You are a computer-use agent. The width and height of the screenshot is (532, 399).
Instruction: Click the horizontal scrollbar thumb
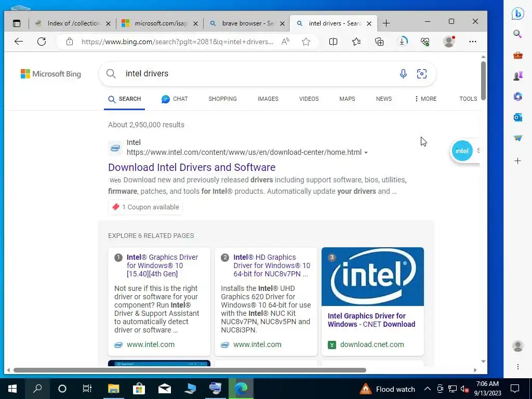click(x=190, y=370)
